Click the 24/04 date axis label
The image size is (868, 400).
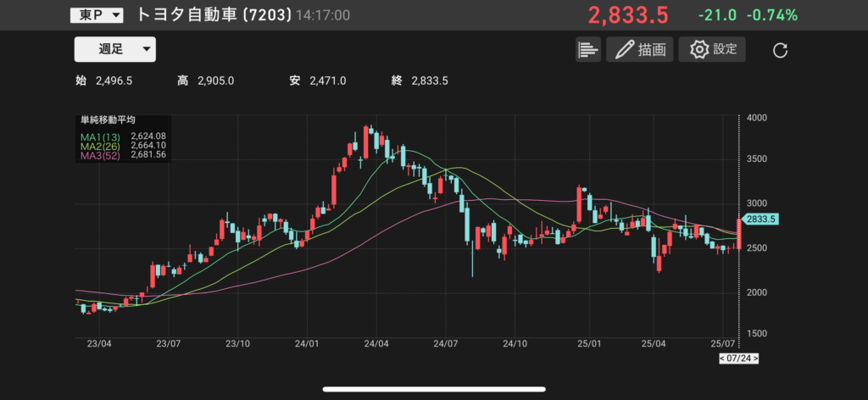(x=376, y=343)
